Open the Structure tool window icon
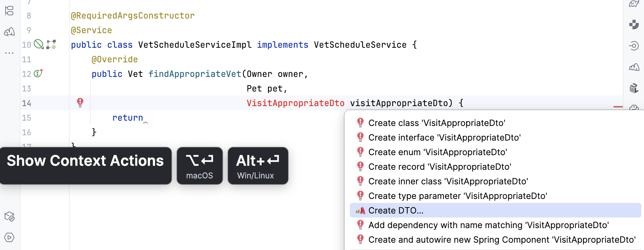 click(x=9, y=11)
